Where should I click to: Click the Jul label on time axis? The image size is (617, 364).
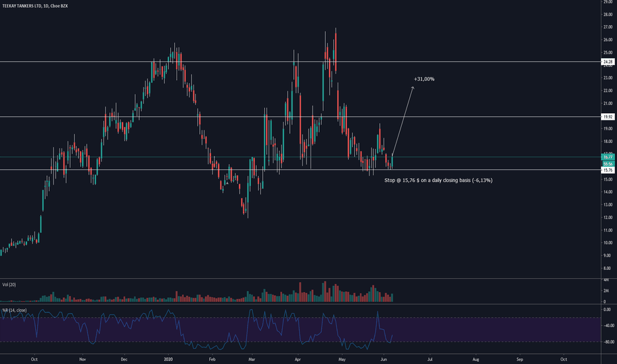point(430,359)
